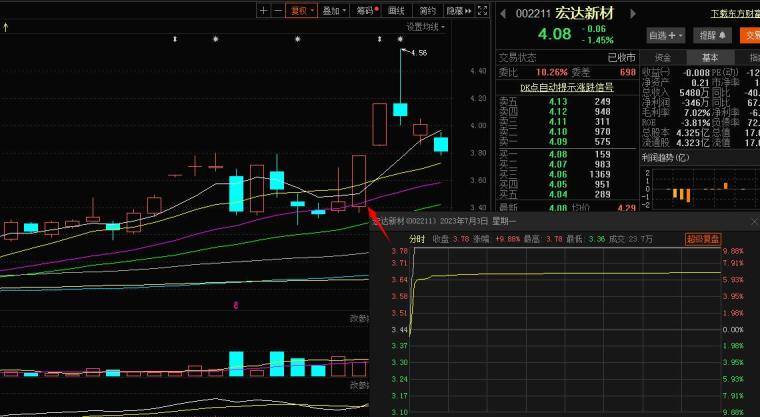Screen dimensions: 760x417
Task: Click orange 交易 trade button
Action: coord(750,35)
